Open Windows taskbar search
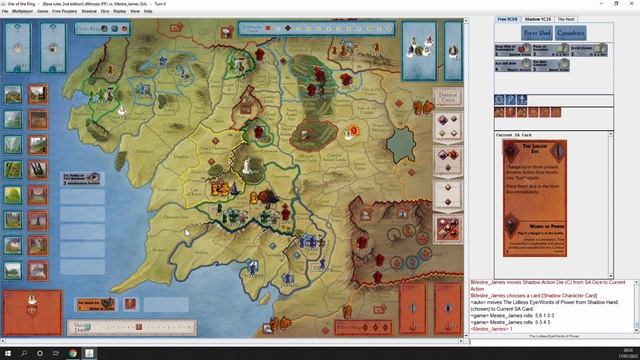Screen dimensions: 640x360 click(24, 353)
